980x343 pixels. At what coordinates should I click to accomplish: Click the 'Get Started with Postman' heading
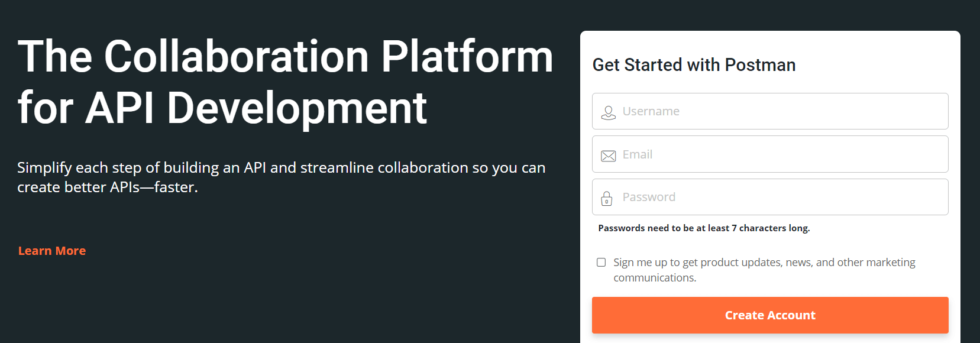pyautogui.click(x=694, y=65)
